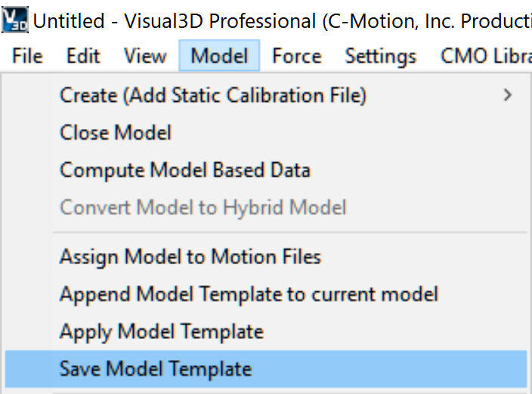
Task: Open the File menu
Action: (x=27, y=56)
